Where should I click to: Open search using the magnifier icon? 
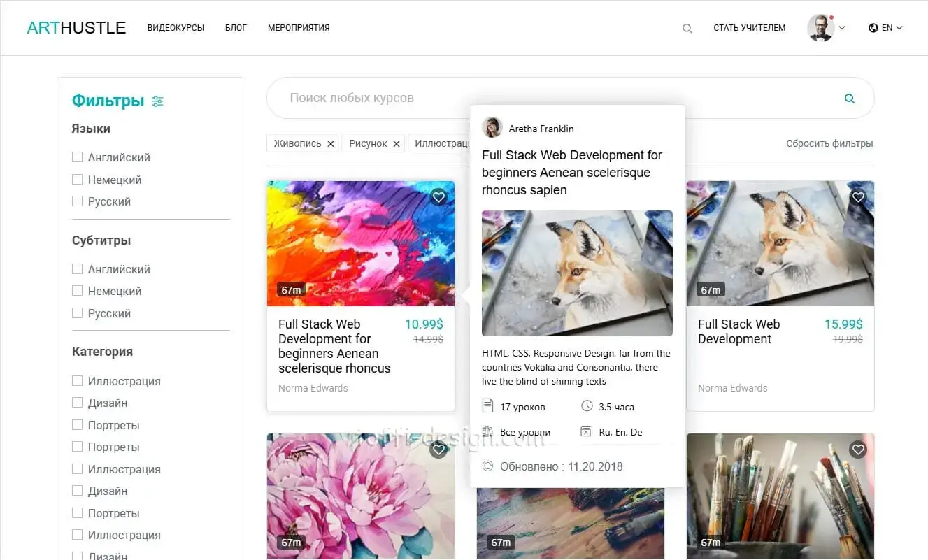click(x=687, y=28)
